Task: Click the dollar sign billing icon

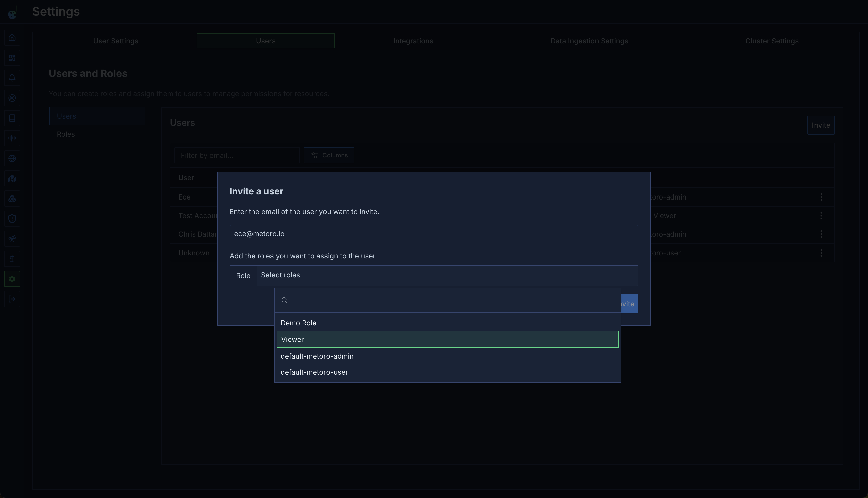Action: point(12,259)
